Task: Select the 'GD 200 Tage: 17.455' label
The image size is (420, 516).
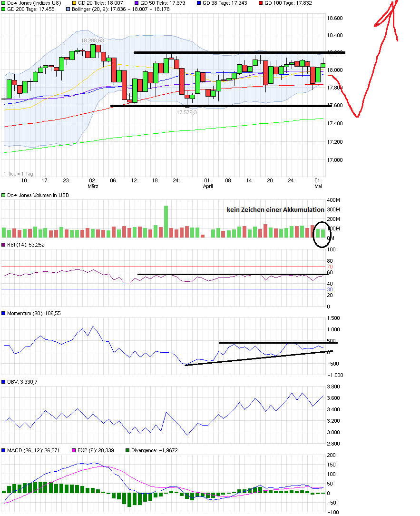Action: click(31, 9)
